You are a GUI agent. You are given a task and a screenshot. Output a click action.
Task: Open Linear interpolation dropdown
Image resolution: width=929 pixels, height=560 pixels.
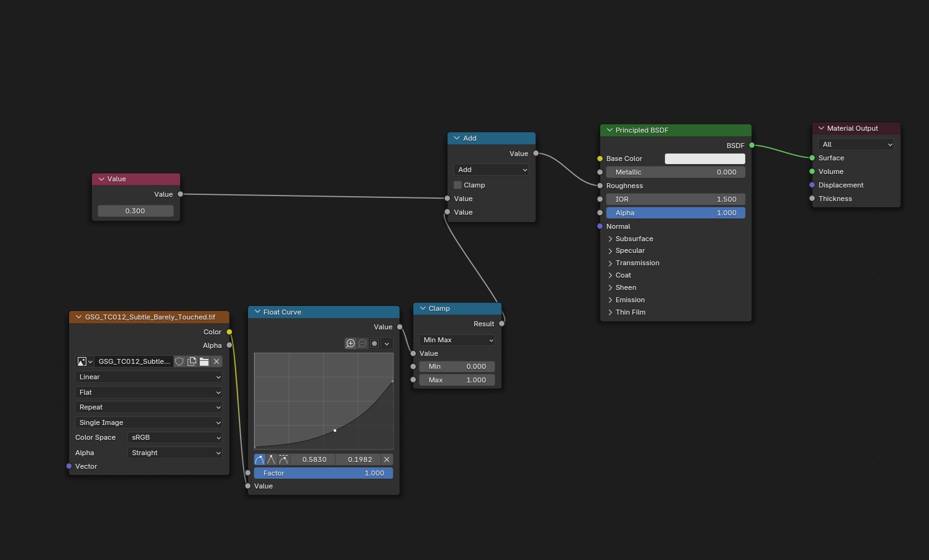tap(149, 377)
